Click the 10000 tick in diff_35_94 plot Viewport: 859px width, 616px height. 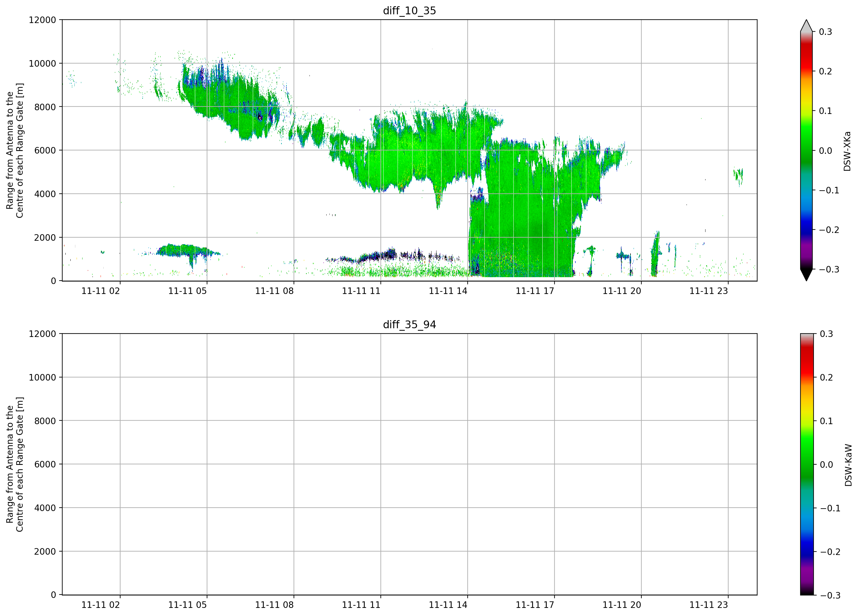[x=42, y=377]
